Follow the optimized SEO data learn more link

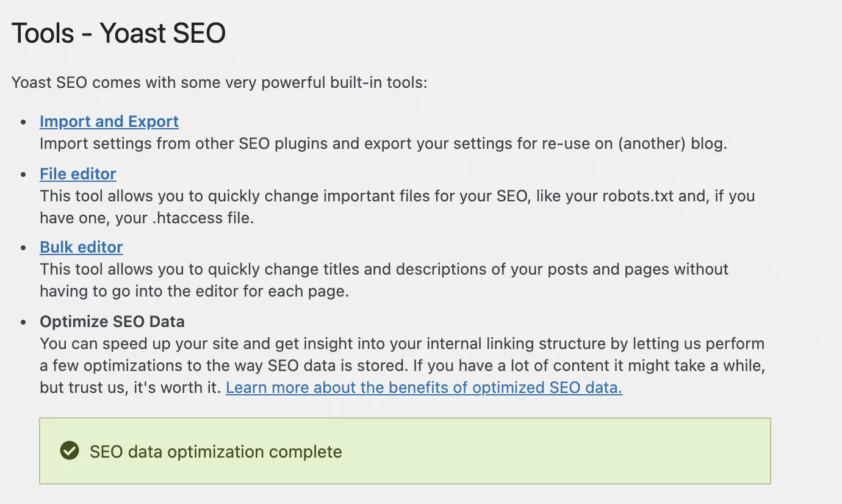point(423,387)
